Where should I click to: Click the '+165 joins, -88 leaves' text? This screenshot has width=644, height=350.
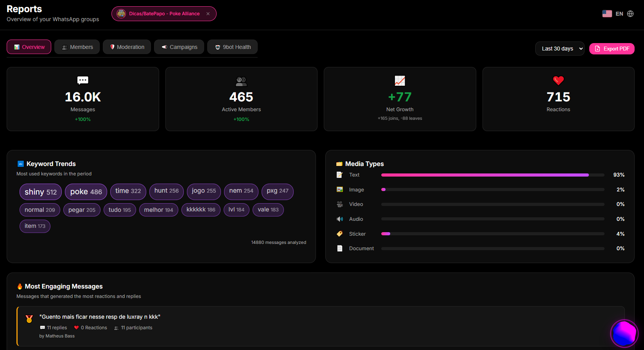[400, 118]
